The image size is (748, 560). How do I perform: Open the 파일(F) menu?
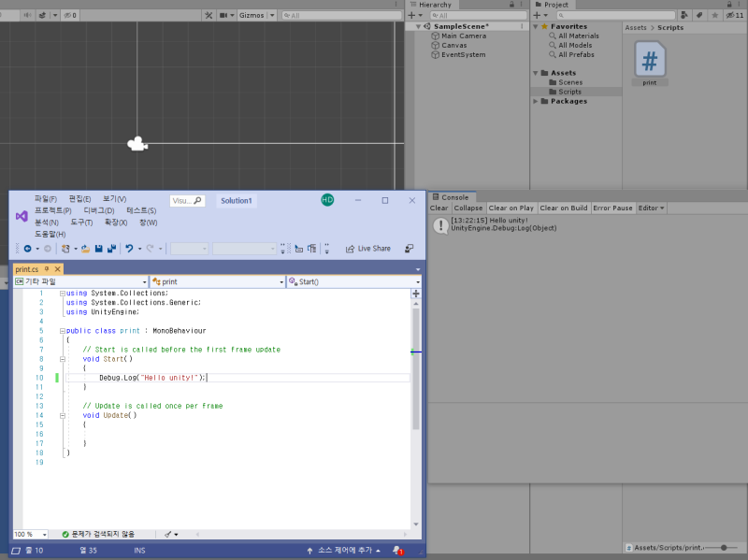click(x=46, y=199)
